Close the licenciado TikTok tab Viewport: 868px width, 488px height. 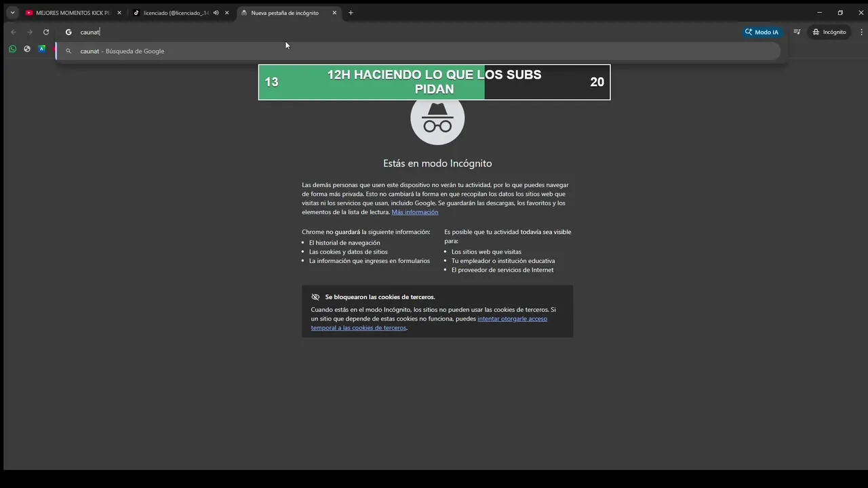pos(226,13)
